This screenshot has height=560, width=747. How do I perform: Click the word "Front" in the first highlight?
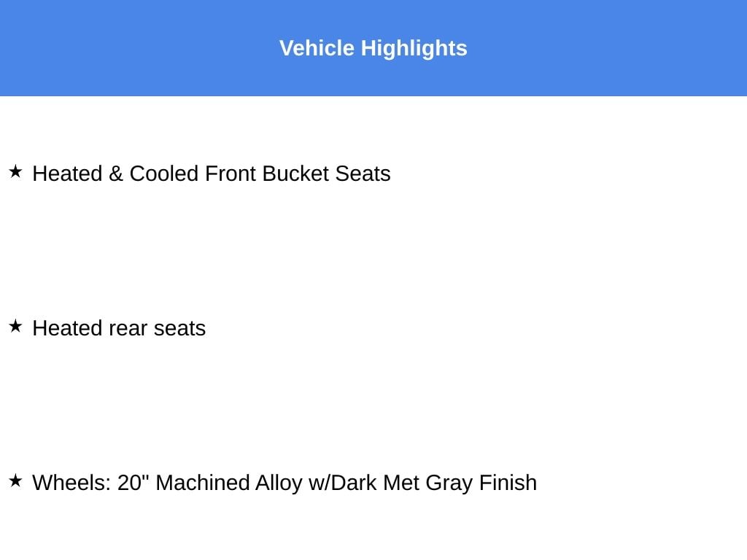point(230,174)
